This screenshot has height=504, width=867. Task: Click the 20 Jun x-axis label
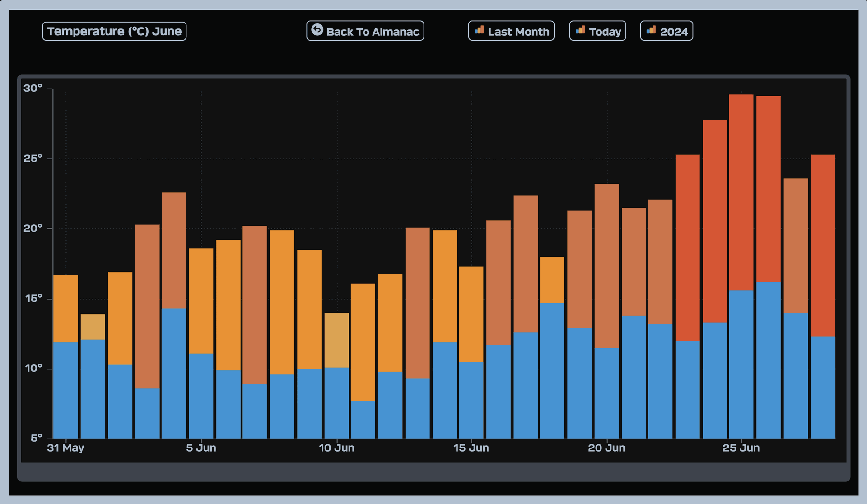point(606,448)
